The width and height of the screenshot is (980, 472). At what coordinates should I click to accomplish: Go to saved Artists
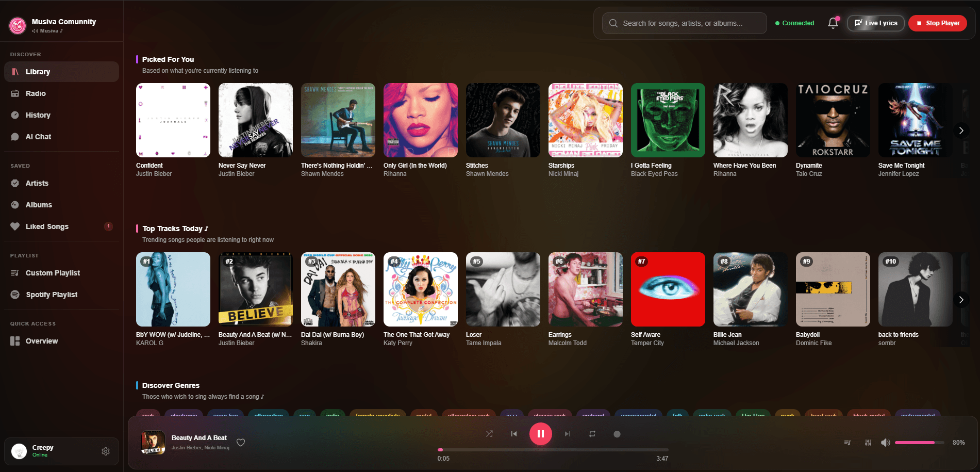pyautogui.click(x=61, y=183)
